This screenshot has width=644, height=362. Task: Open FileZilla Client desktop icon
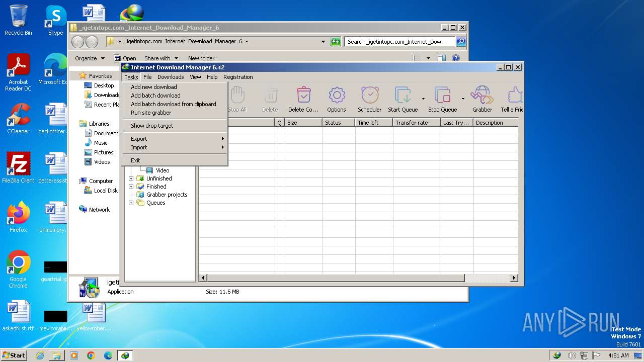pos(18,167)
